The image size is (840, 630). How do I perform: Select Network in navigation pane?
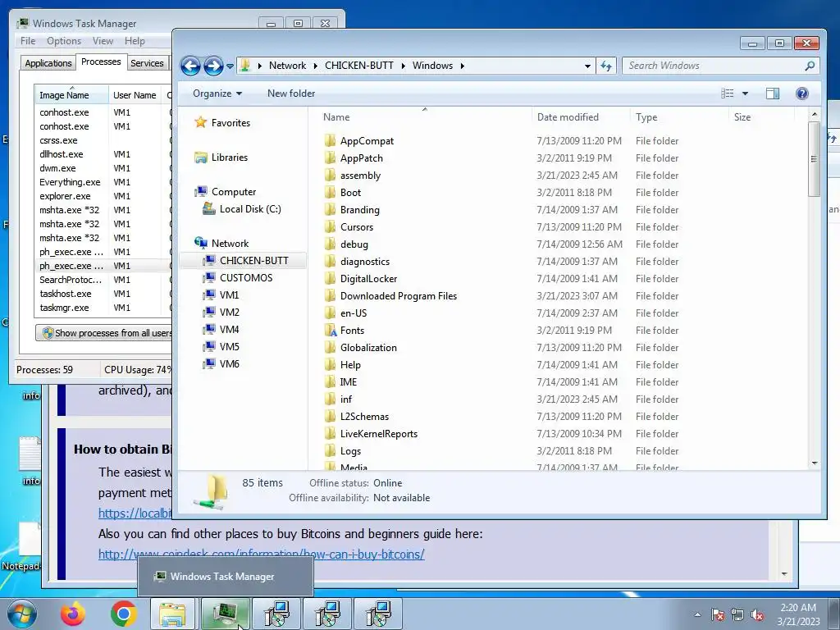(230, 243)
